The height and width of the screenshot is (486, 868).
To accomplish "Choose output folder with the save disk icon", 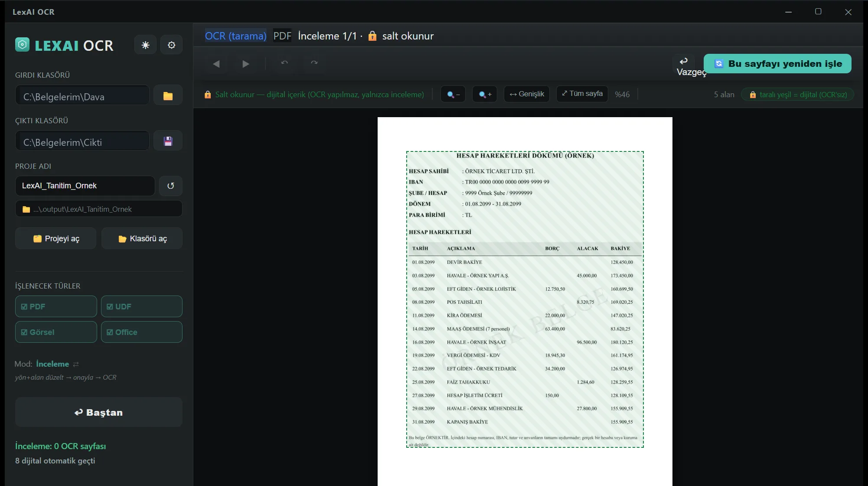I will point(168,141).
